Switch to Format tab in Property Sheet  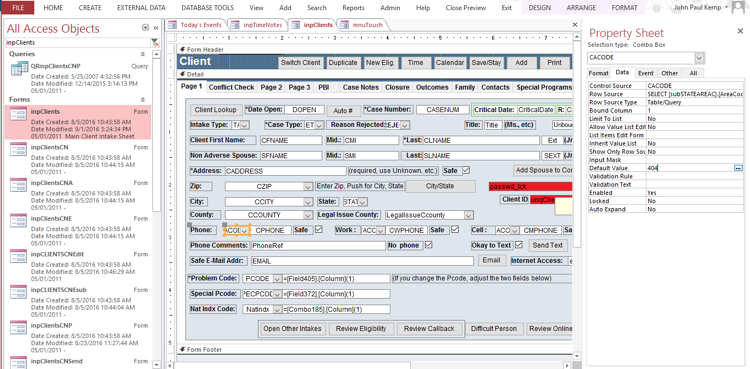tap(598, 73)
